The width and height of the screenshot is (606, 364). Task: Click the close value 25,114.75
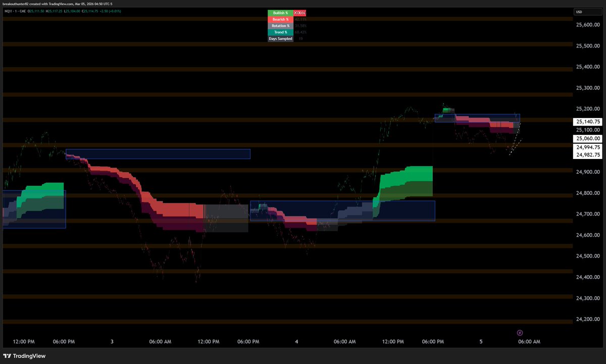[x=91, y=11]
